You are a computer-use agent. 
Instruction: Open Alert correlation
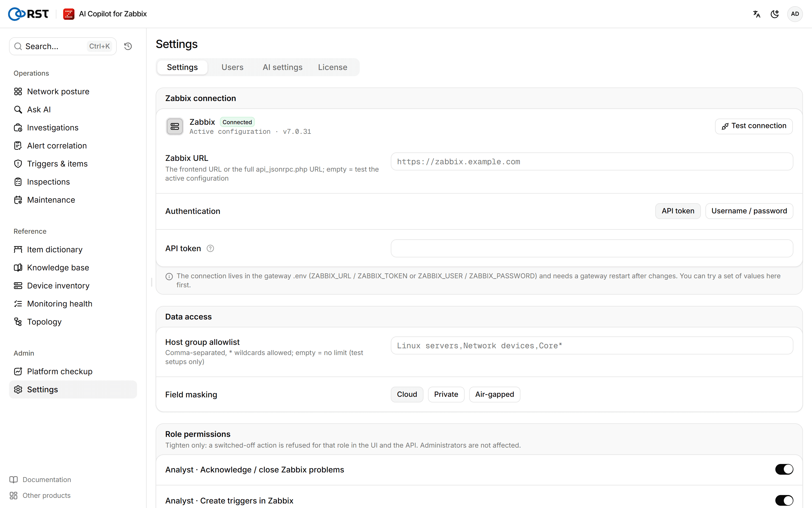click(x=73, y=145)
